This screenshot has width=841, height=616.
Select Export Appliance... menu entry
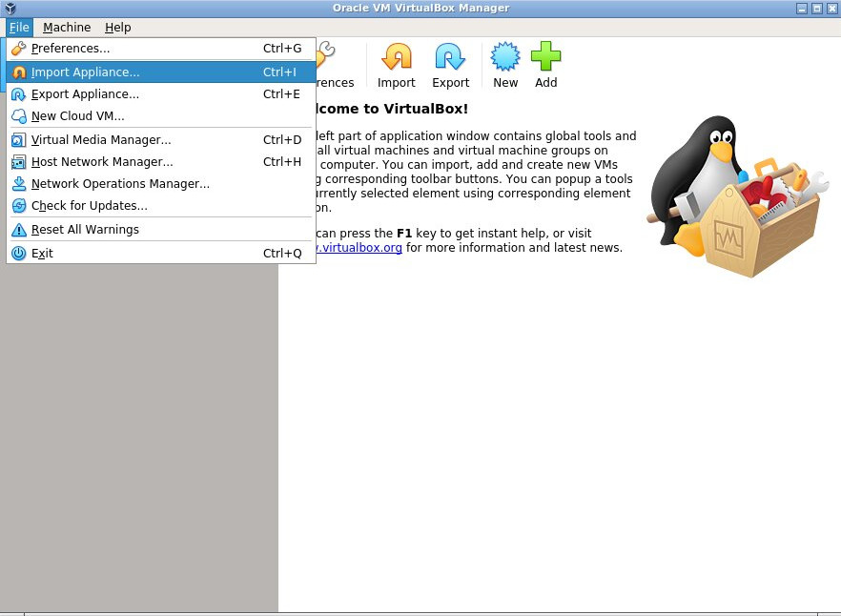pyautogui.click(x=161, y=94)
